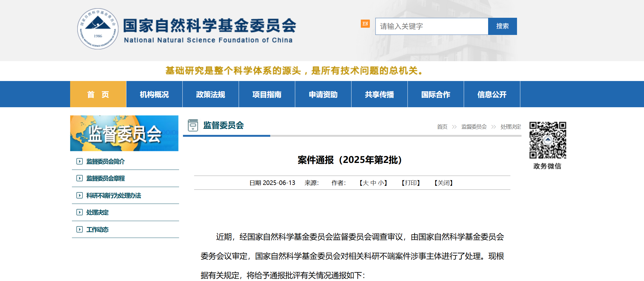This screenshot has height=281, width=644.
Task: Go to 首页 in the breadcrumb
Action: pos(442,127)
